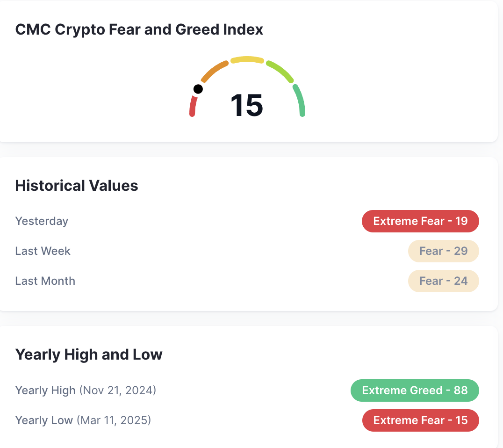Click the CMC Crypto Fear and Greed Index title
The image size is (503, 448).
(139, 29)
